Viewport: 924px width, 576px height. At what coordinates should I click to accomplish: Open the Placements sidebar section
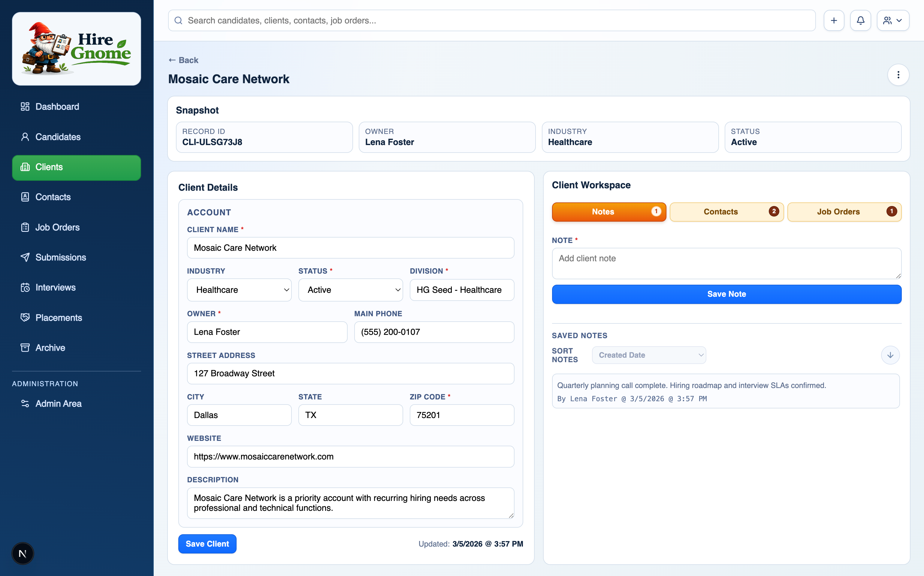point(59,317)
